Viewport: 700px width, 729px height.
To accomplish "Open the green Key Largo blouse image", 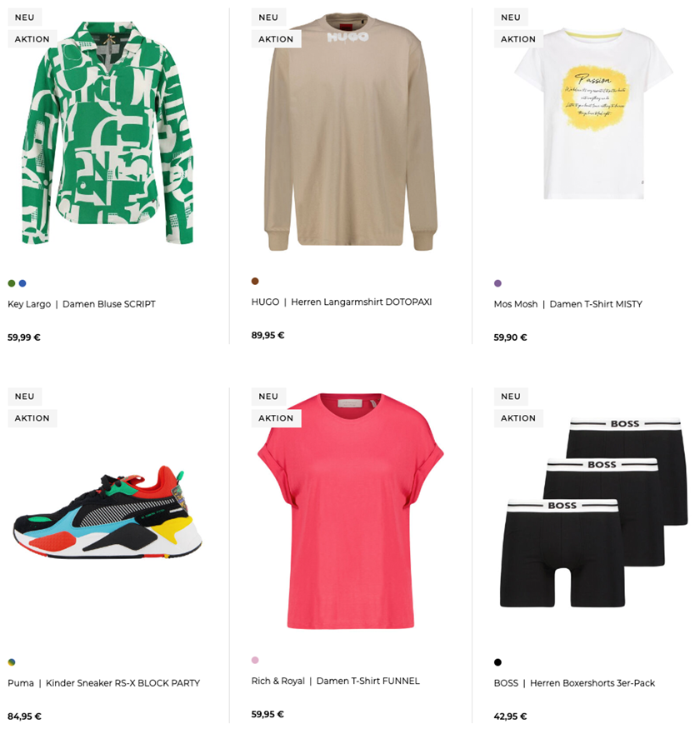I will (x=107, y=133).
